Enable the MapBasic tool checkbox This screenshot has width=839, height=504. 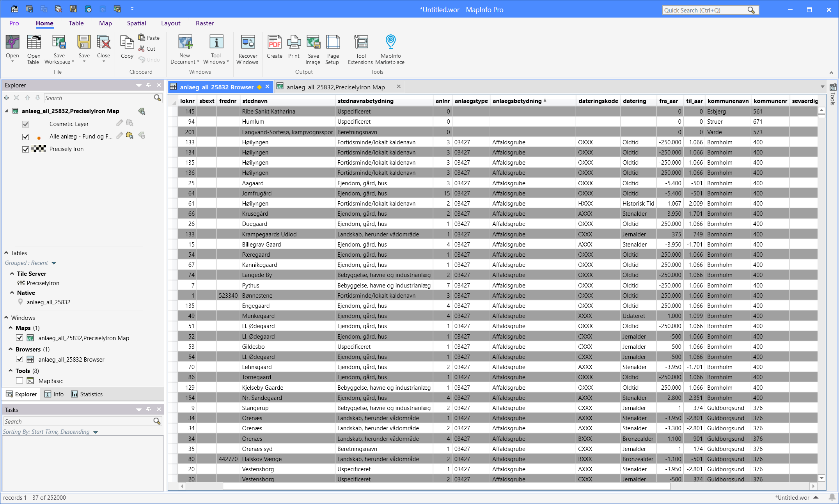20,381
